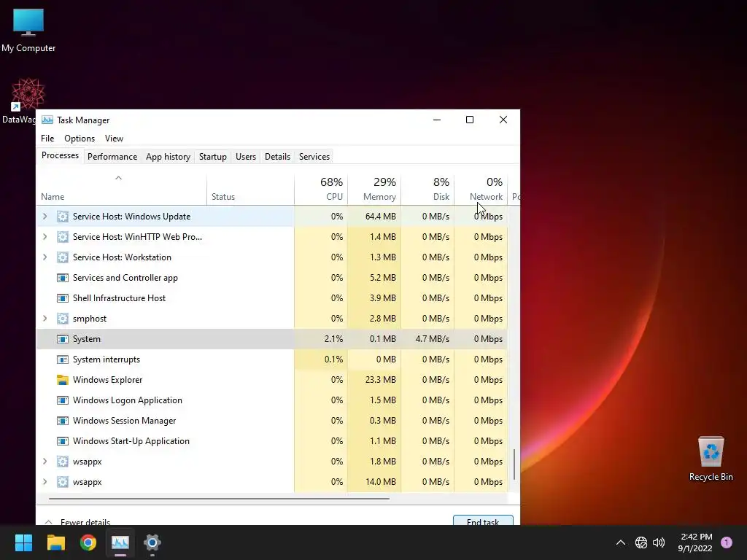Click the 2.1% CPU value
Image resolution: width=747 pixels, height=560 pixels.
tap(333, 339)
